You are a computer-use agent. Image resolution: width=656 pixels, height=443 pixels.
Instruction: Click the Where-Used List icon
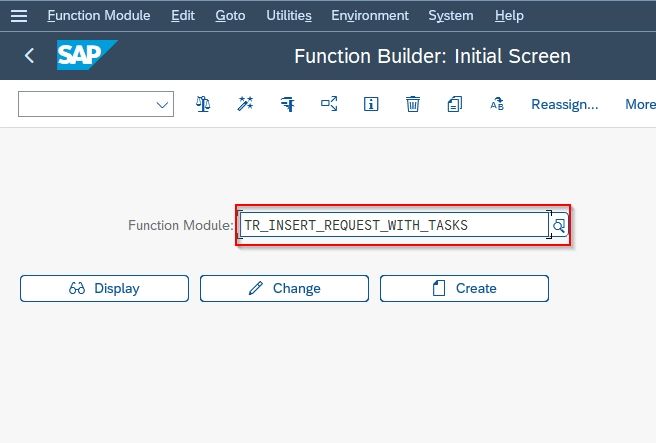[329, 104]
